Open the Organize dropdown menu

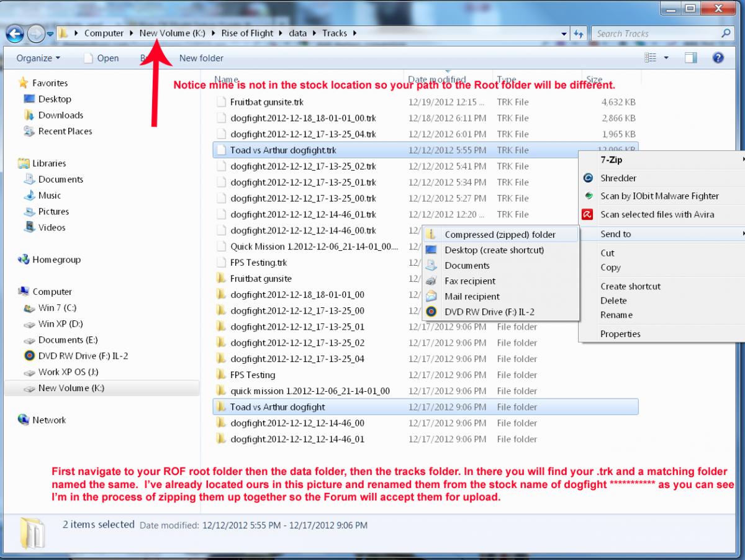[x=38, y=58]
